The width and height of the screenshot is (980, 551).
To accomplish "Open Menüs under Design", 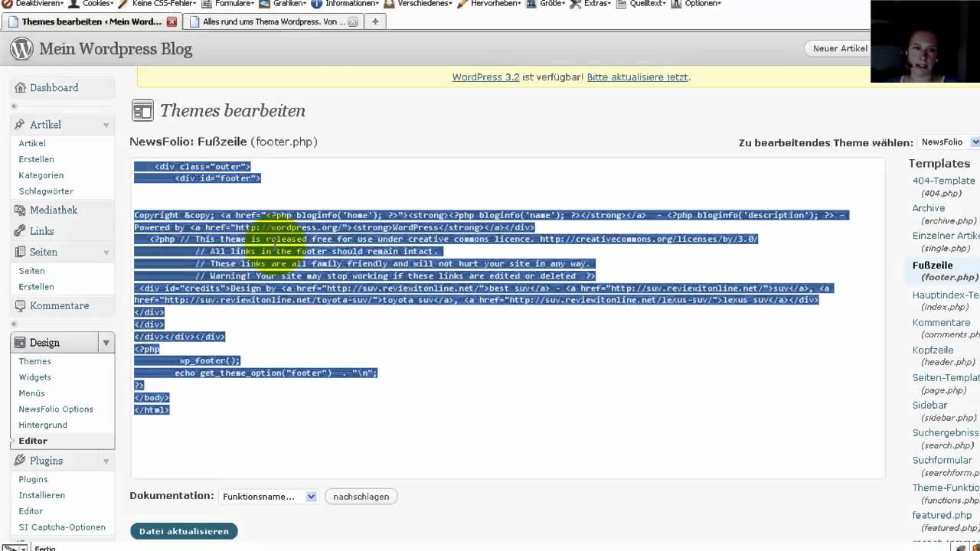I will coord(31,393).
